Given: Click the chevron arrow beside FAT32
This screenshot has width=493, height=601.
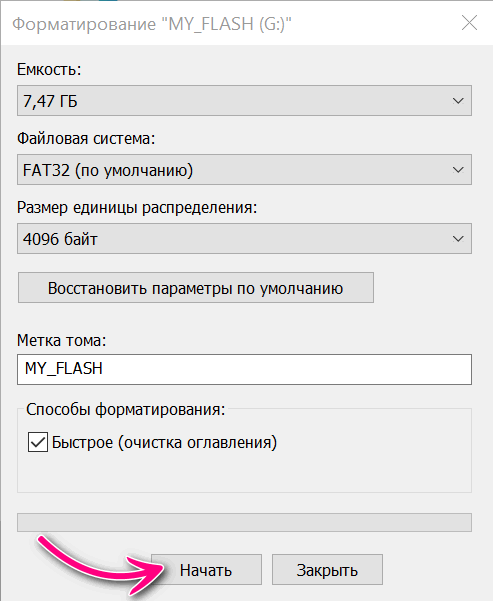Looking at the screenshot, I should [458, 170].
